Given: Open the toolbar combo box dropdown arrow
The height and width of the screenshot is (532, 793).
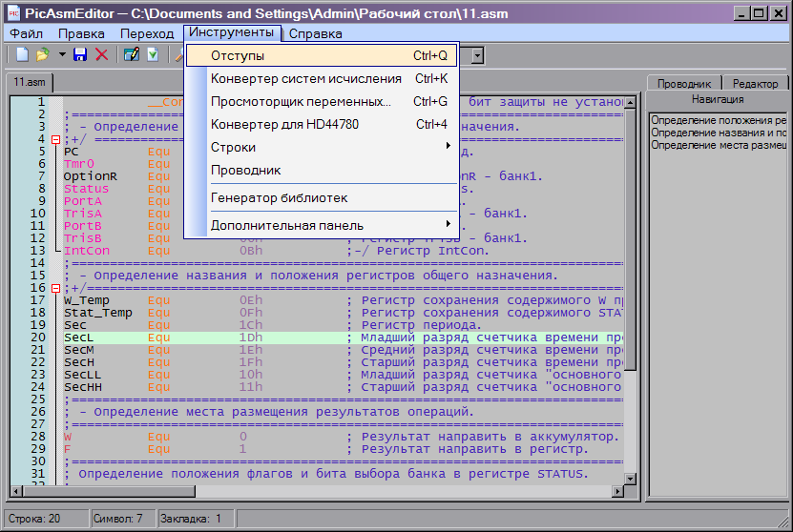Looking at the screenshot, I should (478, 55).
